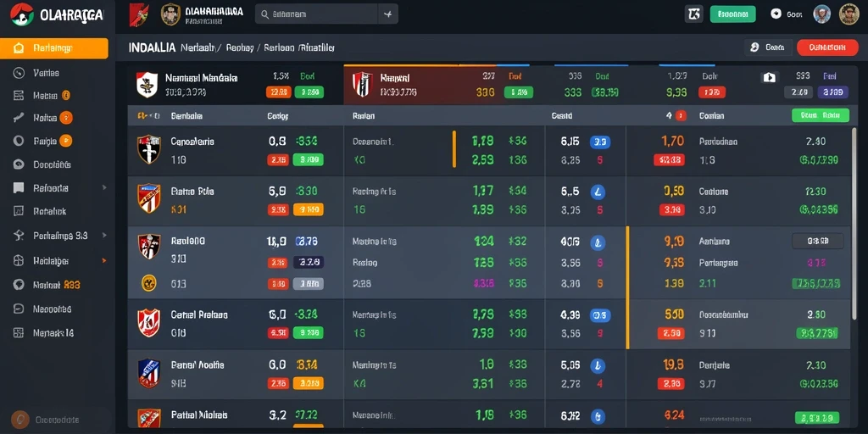Click the Pattal Mioleis team name
868x434 pixels.
(x=198, y=415)
